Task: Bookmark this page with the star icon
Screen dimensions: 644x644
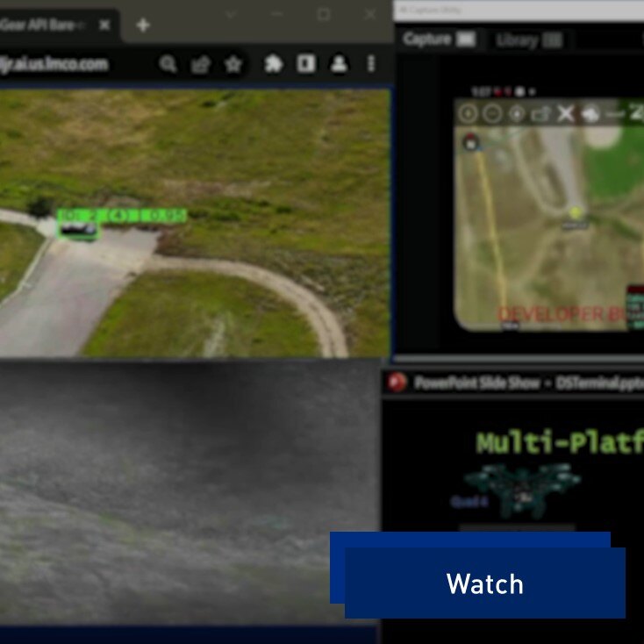Action: [233, 64]
